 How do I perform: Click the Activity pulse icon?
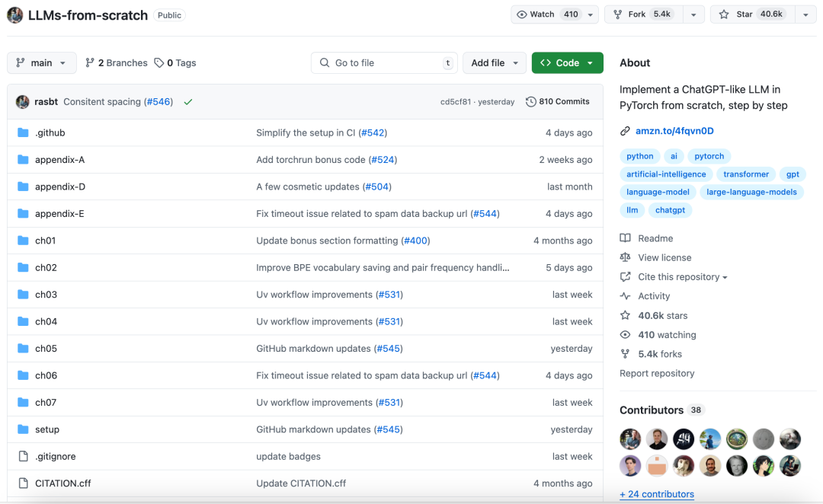[x=625, y=295]
